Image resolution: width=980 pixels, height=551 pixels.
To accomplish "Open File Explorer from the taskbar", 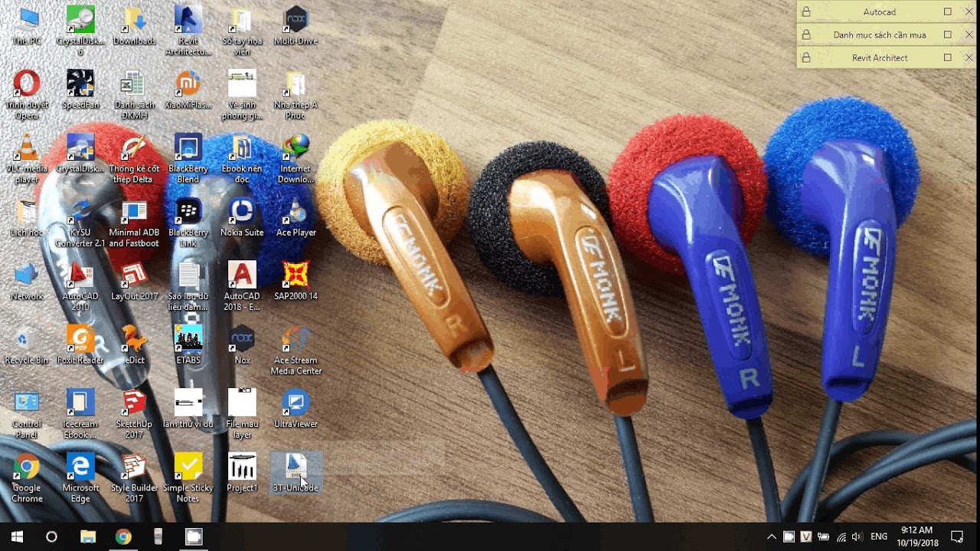I will click(88, 536).
